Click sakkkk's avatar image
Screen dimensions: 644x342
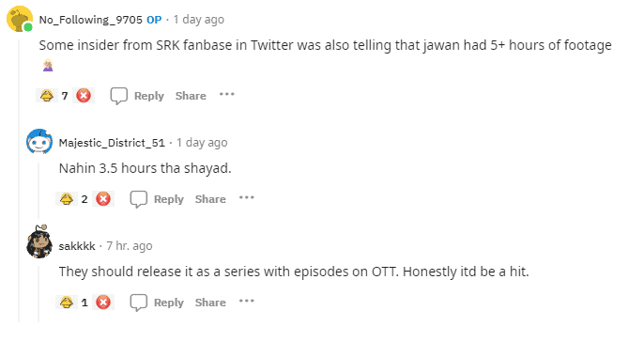point(39,242)
